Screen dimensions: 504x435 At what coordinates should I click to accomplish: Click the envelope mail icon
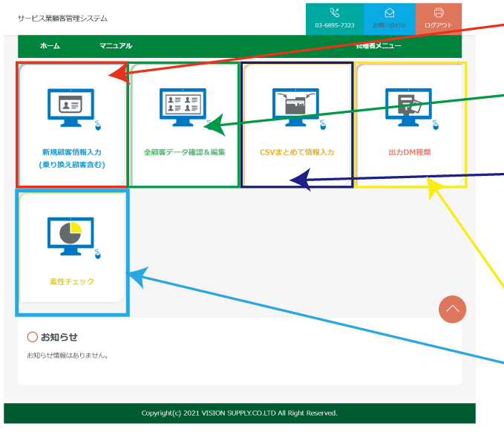click(x=390, y=13)
